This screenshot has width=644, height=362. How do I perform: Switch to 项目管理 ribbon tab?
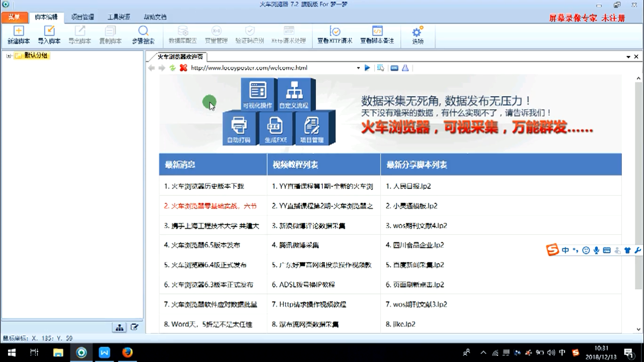[82, 17]
